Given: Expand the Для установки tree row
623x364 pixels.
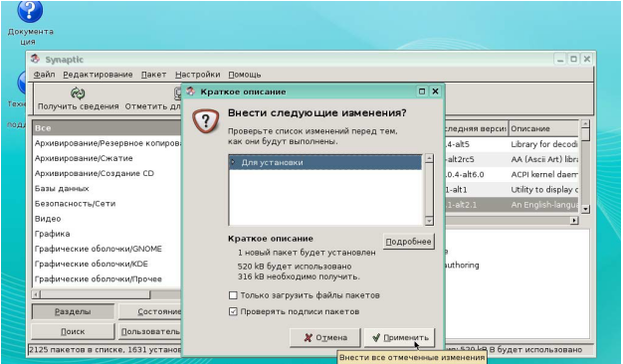Looking at the screenshot, I should click(233, 162).
